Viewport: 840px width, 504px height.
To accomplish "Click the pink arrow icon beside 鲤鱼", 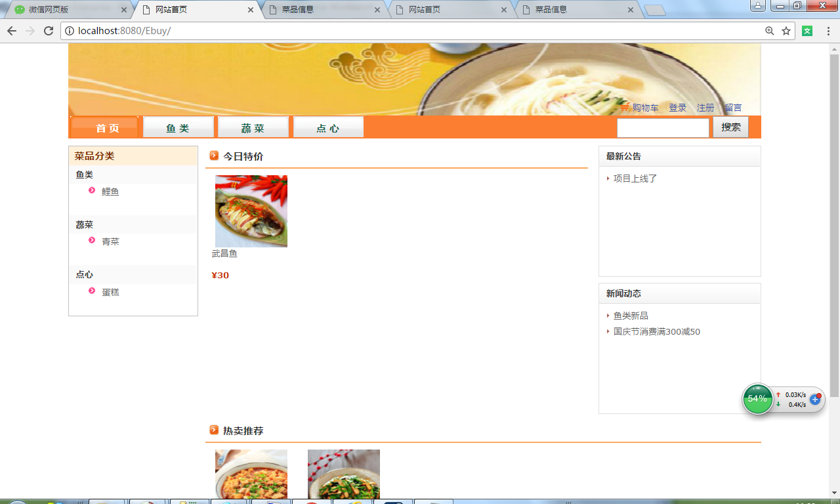I will click(x=92, y=190).
